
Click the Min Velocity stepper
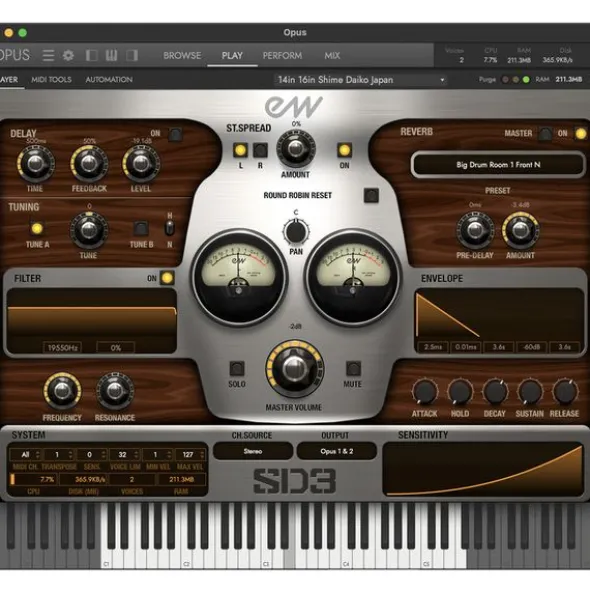tap(156, 455)
